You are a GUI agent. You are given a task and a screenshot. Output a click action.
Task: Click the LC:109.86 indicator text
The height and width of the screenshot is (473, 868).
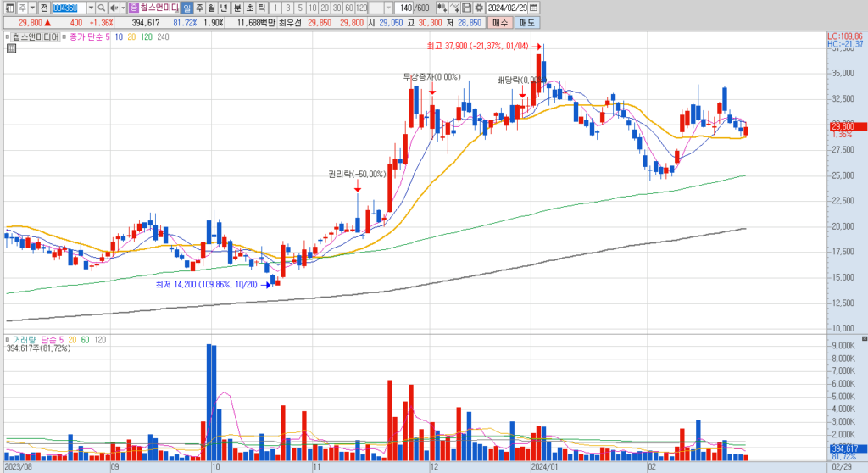tap(845, 36)
